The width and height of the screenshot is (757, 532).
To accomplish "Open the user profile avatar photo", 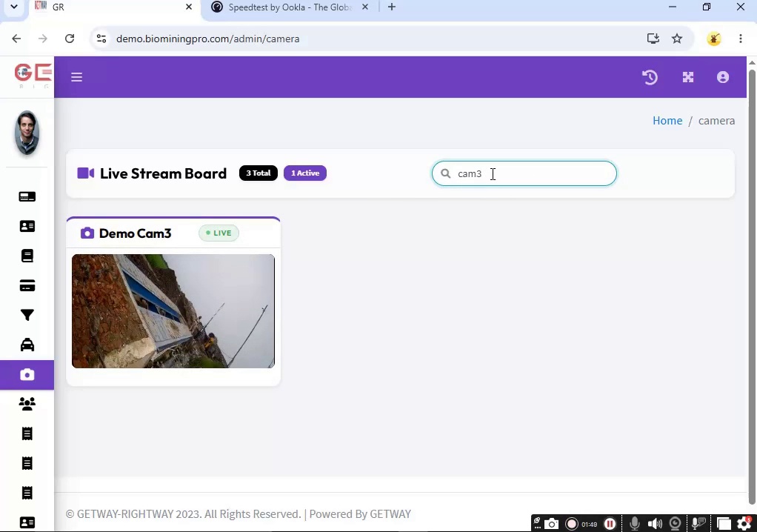I will tap(27, 133).
